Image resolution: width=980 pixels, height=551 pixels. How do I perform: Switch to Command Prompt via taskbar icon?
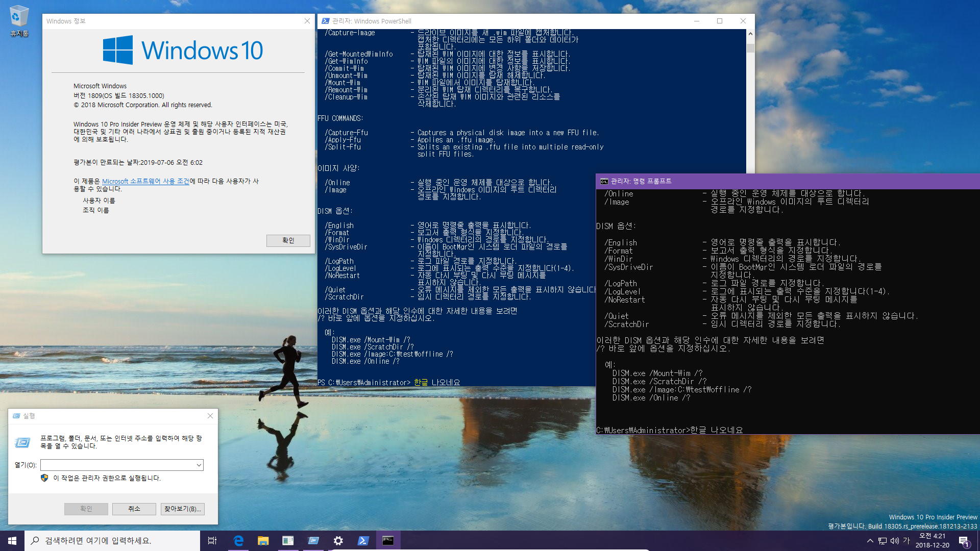tap(388, 541)
